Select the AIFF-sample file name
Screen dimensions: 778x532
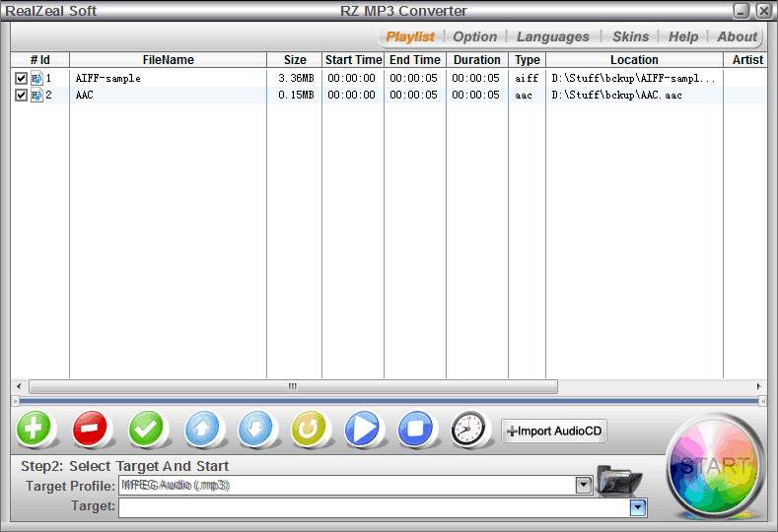coord(108,79)
